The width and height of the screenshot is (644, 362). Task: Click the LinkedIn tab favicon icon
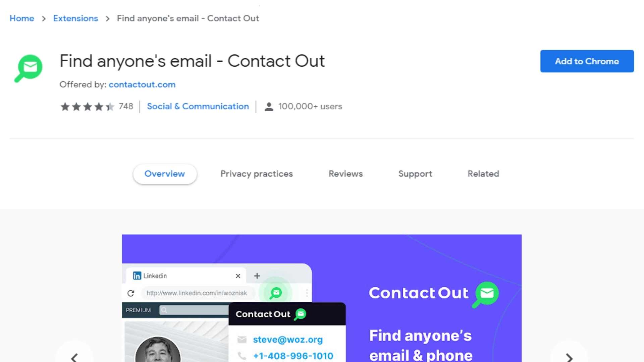click(137, 276)
